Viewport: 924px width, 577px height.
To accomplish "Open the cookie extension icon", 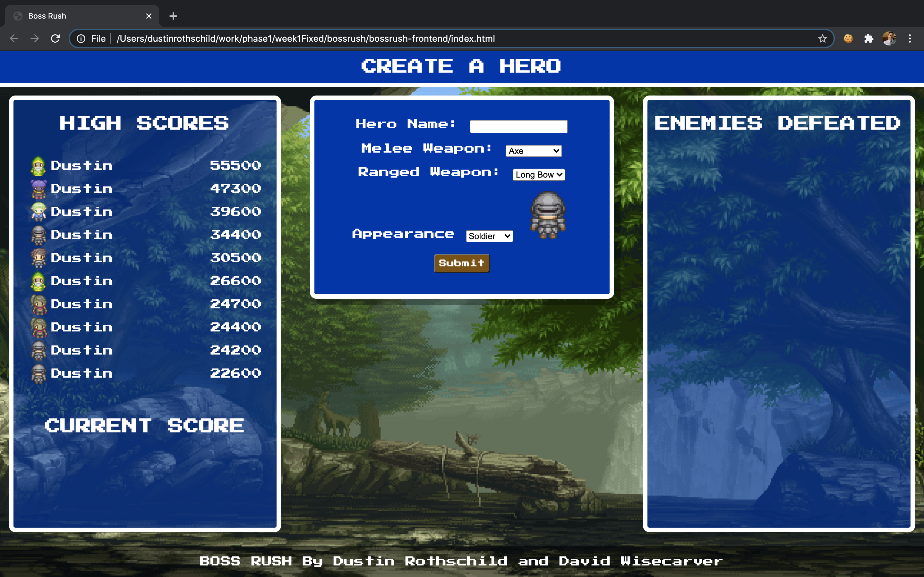I will click(x=848, y=38).
